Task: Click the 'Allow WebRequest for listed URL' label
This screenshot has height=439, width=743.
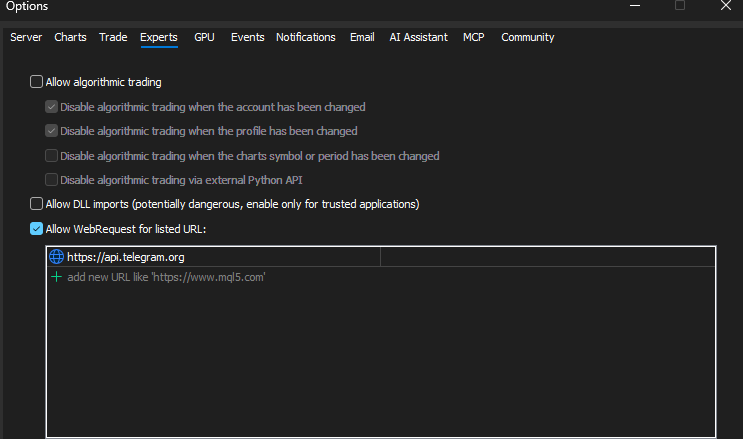Action: coord(126,229)
